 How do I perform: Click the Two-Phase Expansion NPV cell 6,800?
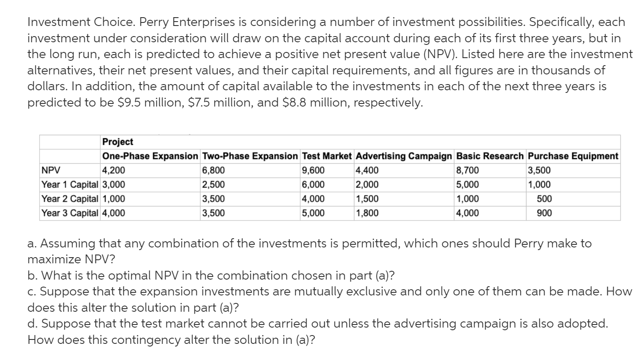pyautogui.click(x=213, y=170)
